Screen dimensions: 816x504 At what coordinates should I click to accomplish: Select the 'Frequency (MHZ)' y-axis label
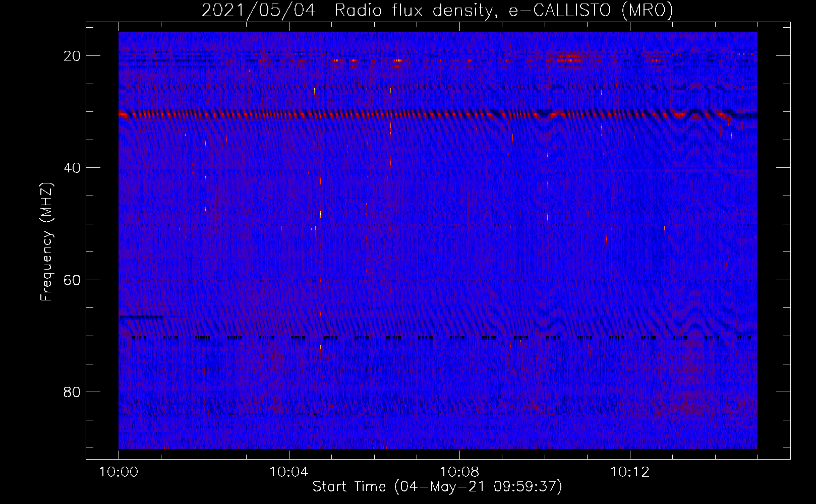pos(46,242)
